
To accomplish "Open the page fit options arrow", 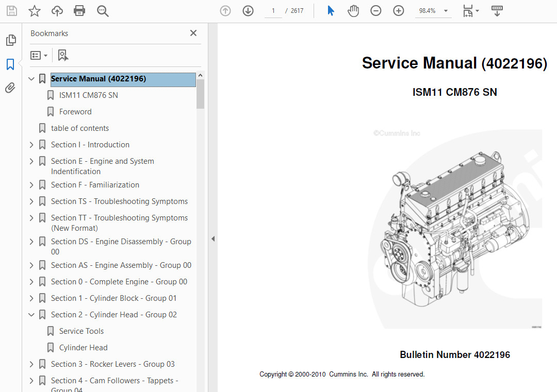I will pos(478,11).
